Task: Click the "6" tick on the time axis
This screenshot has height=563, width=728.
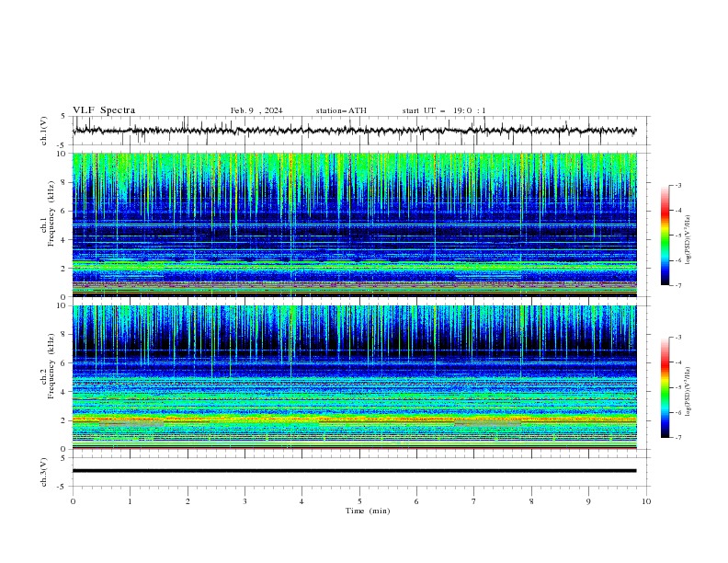Action: click(x=416, y=501)
